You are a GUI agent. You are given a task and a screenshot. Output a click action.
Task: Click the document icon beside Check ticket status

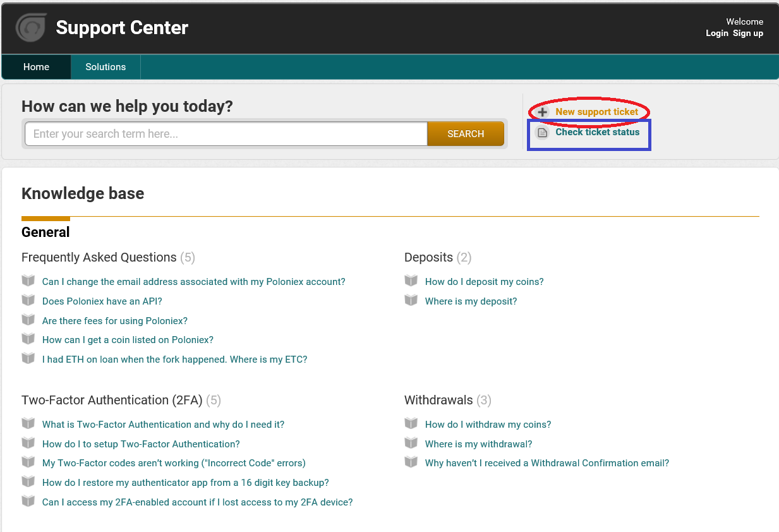(542, 133)
